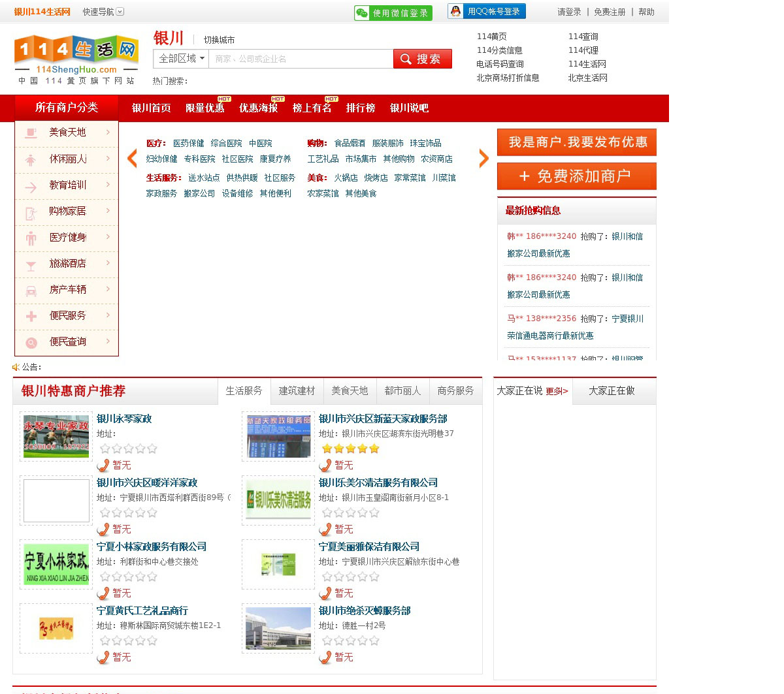Click the 114生活网 site logo
784x694 pixels.
[x=76, y=59]
